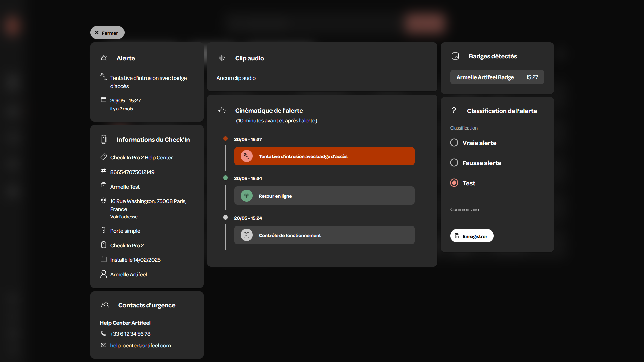Viewport: 644px width, 362px height.
Task: Choose the Fausse alerte radio option
Action: pyautogui.click(x=454, y=163)
